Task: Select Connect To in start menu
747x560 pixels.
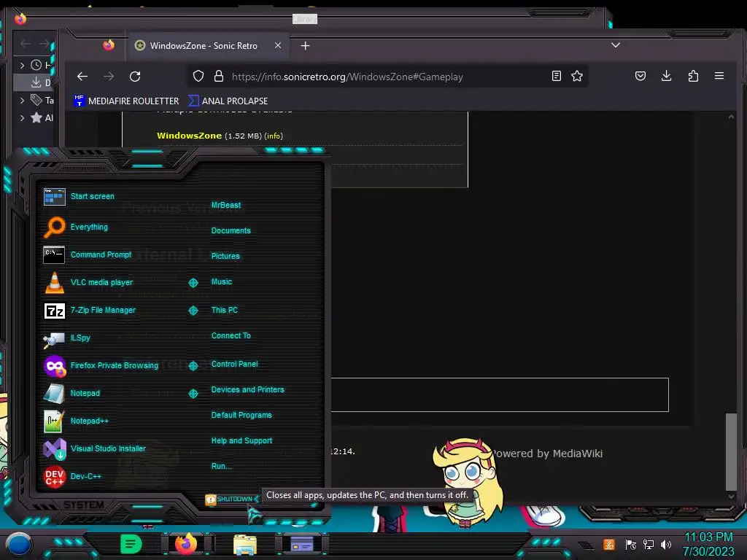Action: point(231,335)
